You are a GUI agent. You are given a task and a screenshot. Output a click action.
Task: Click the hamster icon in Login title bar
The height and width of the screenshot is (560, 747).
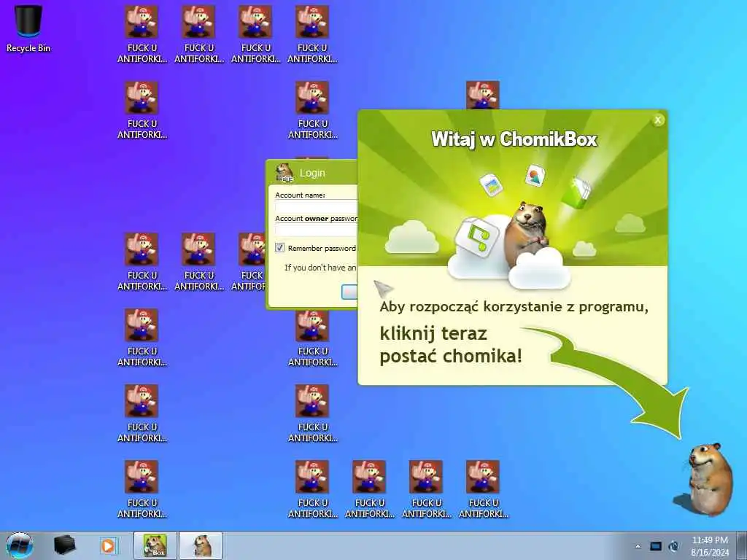(x=285, y=172)
